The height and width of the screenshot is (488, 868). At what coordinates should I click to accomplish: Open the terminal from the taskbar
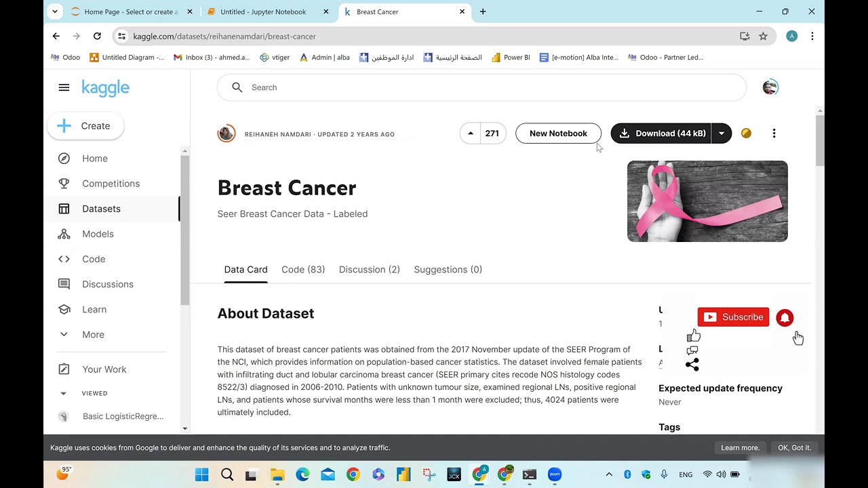click(x=530, y=474)
